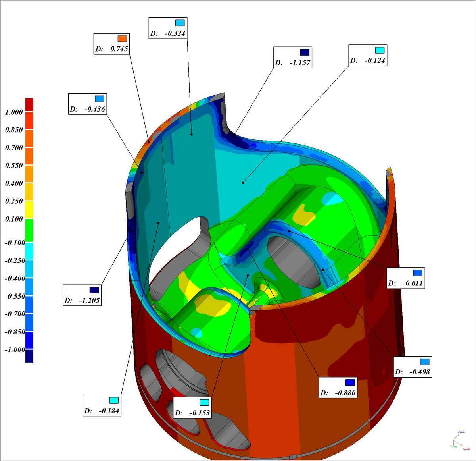This screenshot has height=461, width=476.
Task: Click the D: -0.611 annotation box
Action: pos(406,278)
